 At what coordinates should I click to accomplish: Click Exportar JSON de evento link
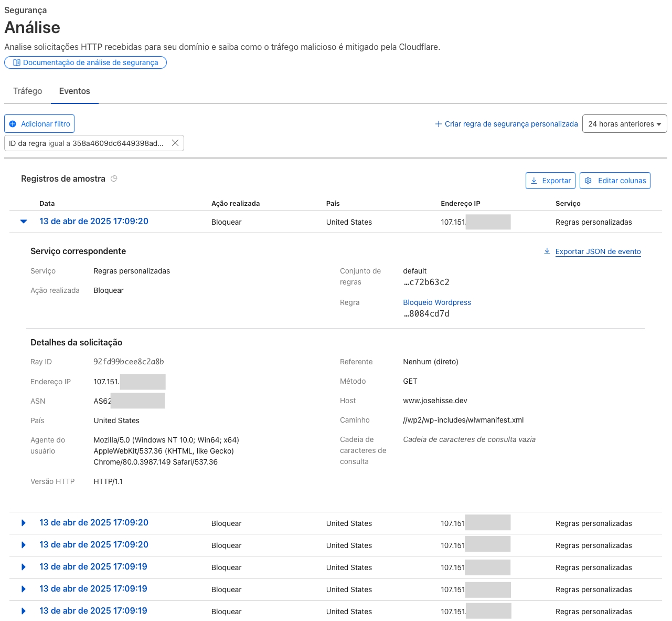pyautogui.click(x=598, y=251)
